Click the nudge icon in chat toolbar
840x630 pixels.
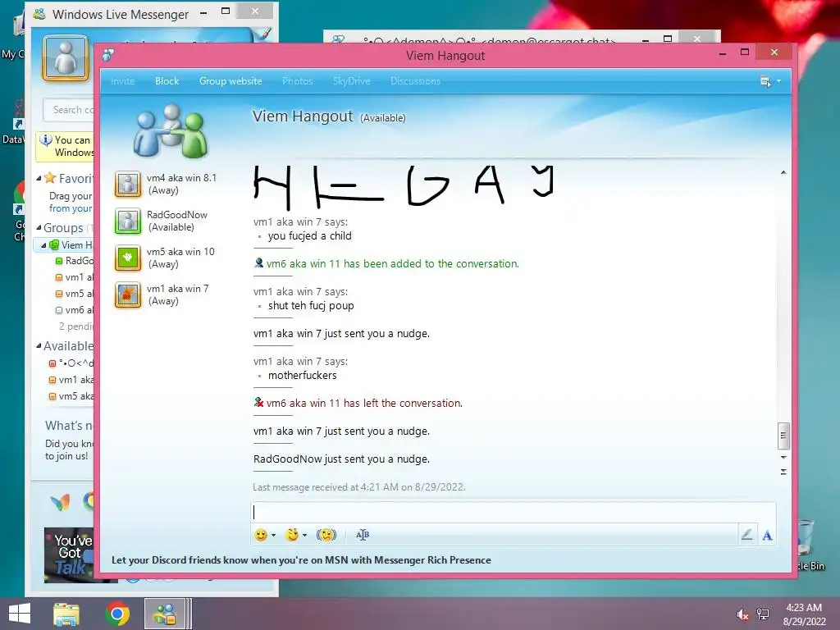(x=326, y=535)
